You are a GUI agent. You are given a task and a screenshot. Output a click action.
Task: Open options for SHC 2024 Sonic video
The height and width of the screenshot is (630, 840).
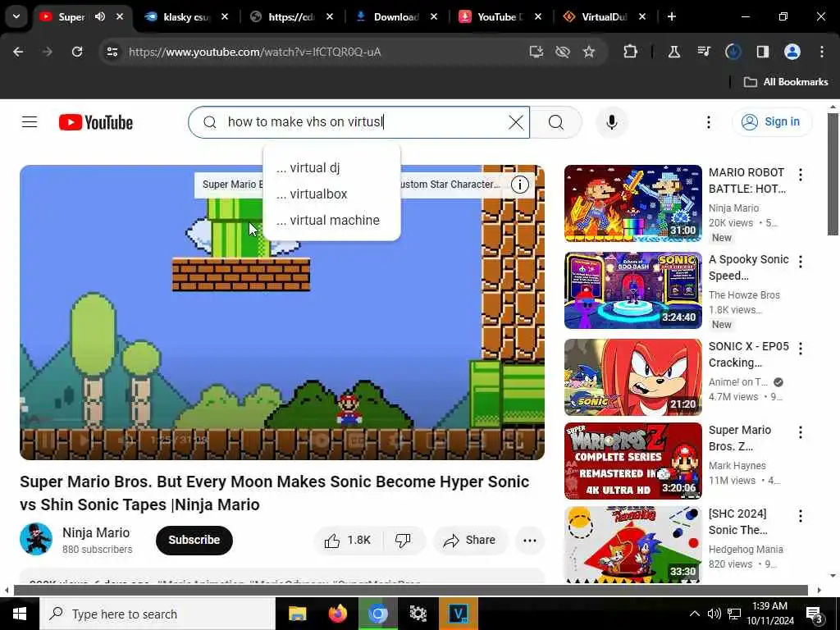[x=801, y=516]
